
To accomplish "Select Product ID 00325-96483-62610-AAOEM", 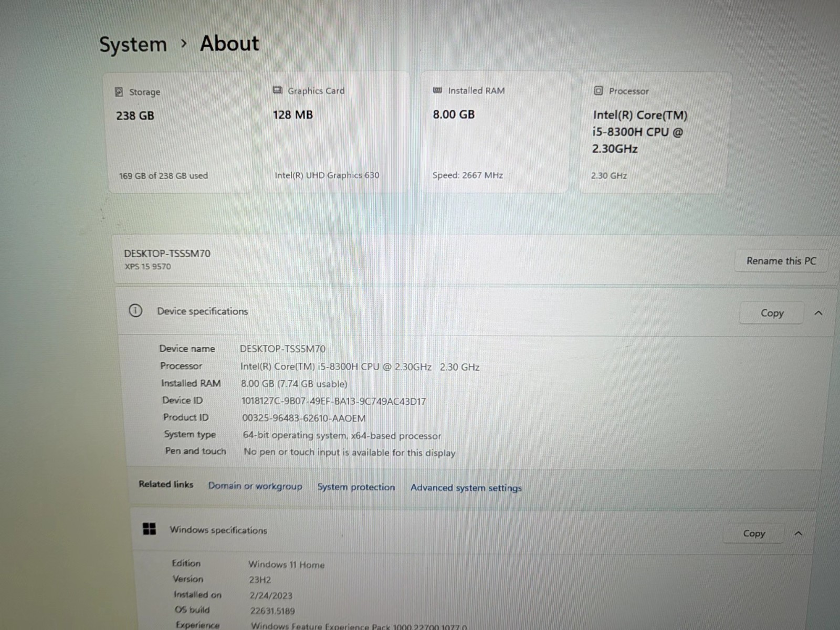I will (304, 418).
